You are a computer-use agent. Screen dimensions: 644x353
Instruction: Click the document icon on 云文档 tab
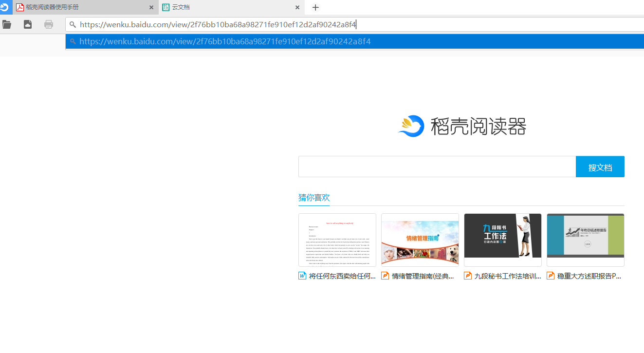(166, 7)
